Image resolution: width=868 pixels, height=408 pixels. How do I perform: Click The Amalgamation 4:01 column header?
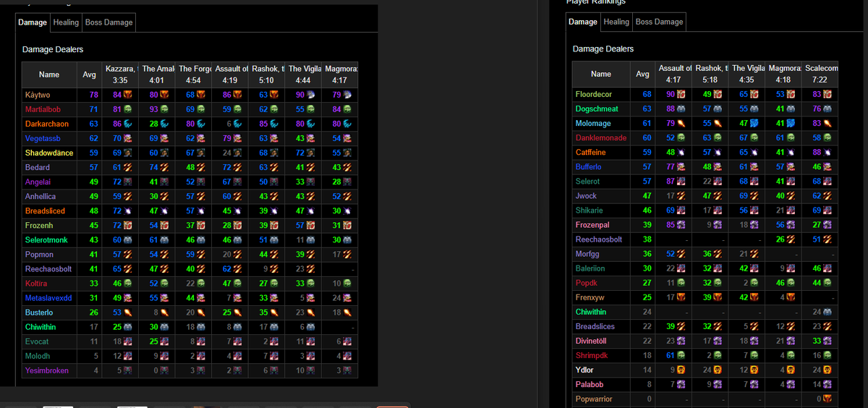158,75
